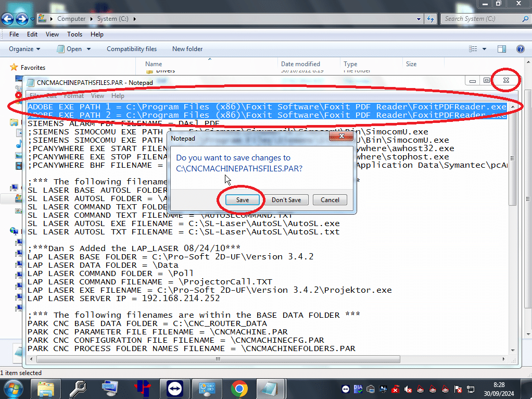This screenshot has width=532, height=399.
Task: Expand the Organize dropdown
Action: click(24, 49)
